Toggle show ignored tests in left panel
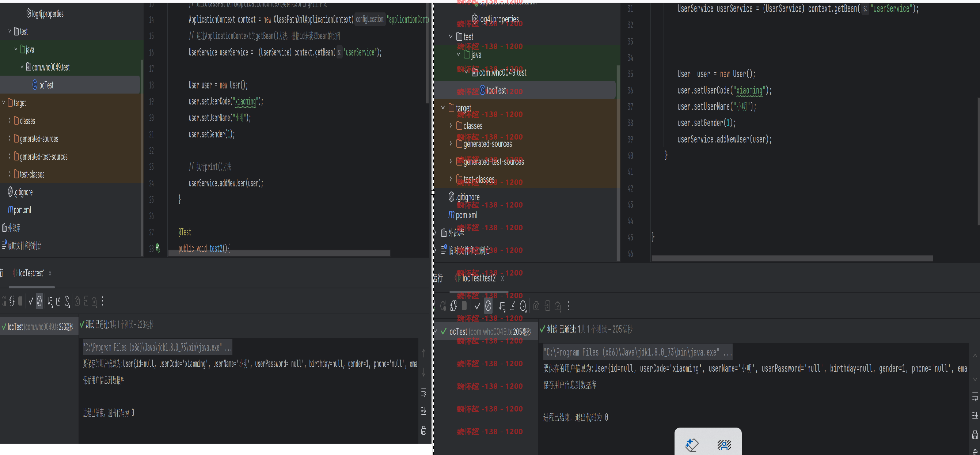Viewport: 980px width, 455px height. [39, 302]
